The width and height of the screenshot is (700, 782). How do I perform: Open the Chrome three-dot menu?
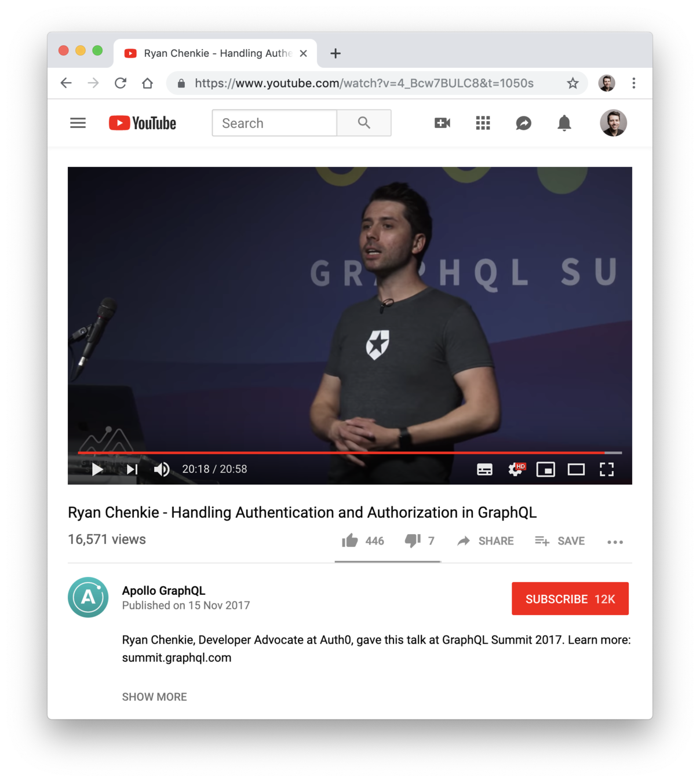click(x=634, y=83)
